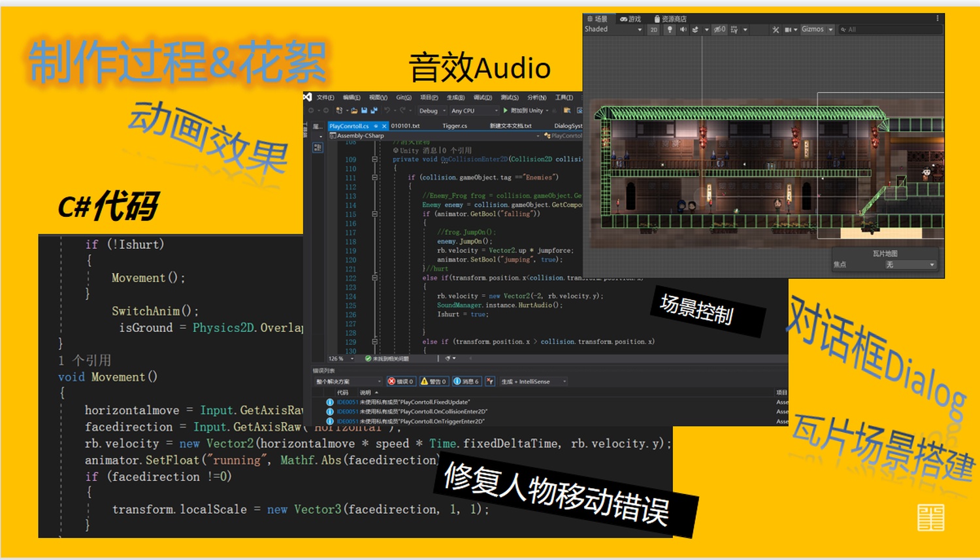Viewport: 980px width, 560px height.
Task: Switch to the Tigger.cs editor tab
Action: tap(455, 125)
